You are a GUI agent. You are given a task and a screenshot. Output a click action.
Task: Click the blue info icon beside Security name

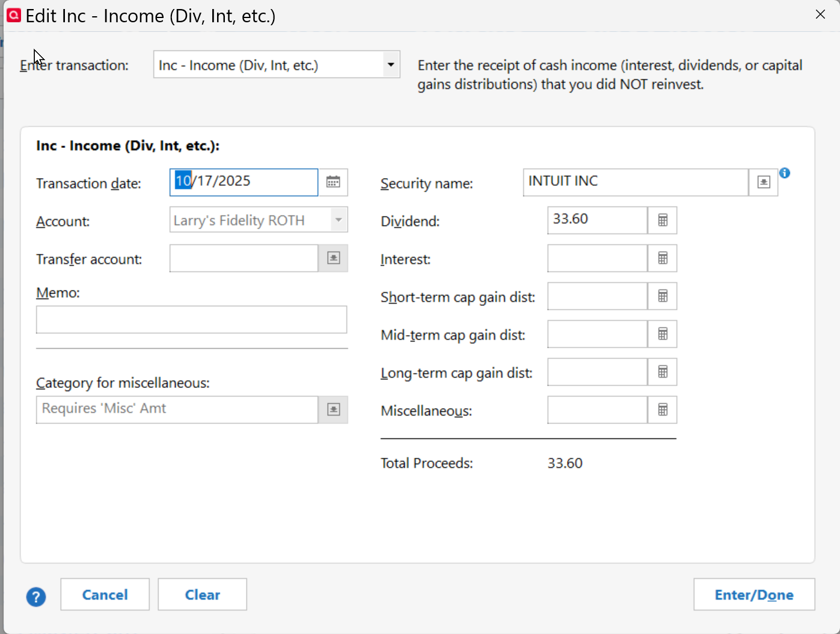pyautogui.click(x=785, y=173)
